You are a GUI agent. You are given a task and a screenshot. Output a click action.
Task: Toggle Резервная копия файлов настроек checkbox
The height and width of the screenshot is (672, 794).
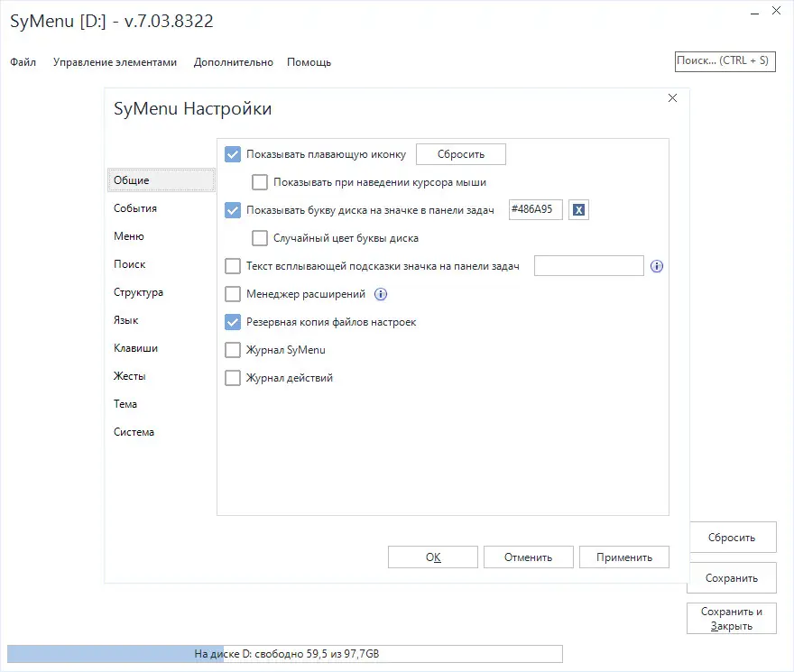[233, 322]
